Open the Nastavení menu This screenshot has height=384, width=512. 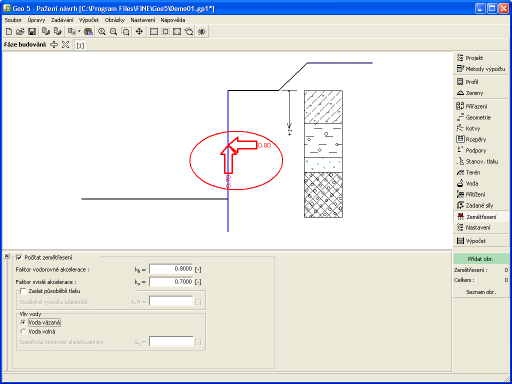pyautogui.click(x=143, y=20)
